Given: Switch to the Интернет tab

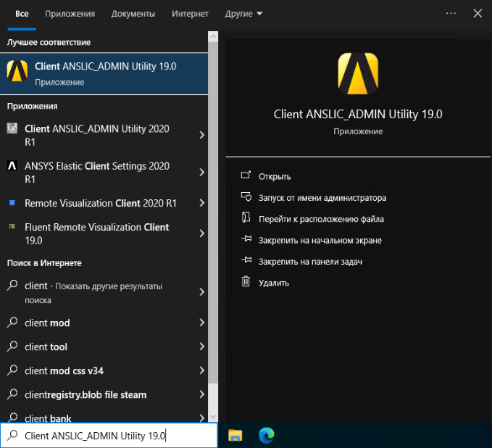Looking at the screenshot, I should pos(190,14).
